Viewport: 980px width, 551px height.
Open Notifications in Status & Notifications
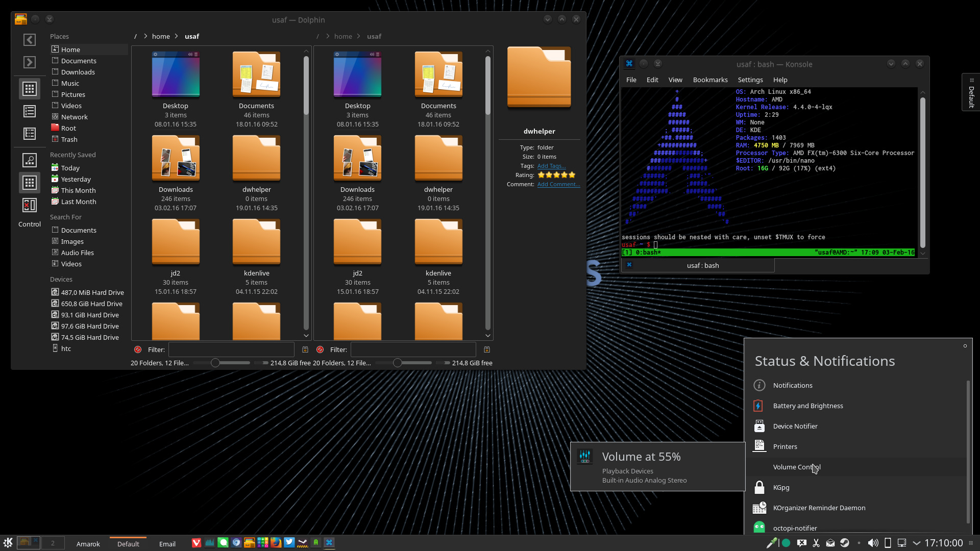860,385
